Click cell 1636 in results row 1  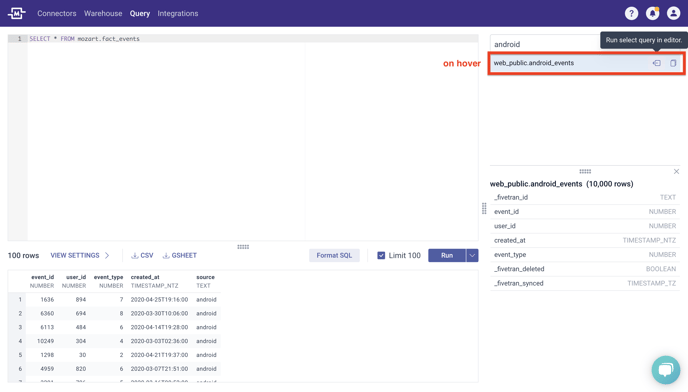[x=47, y=300]
